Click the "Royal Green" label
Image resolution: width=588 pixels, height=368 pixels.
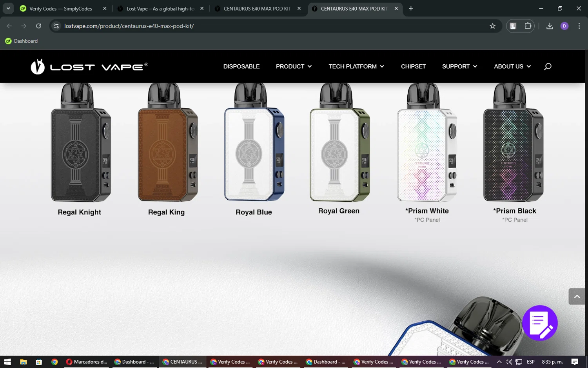pos(339,211)
